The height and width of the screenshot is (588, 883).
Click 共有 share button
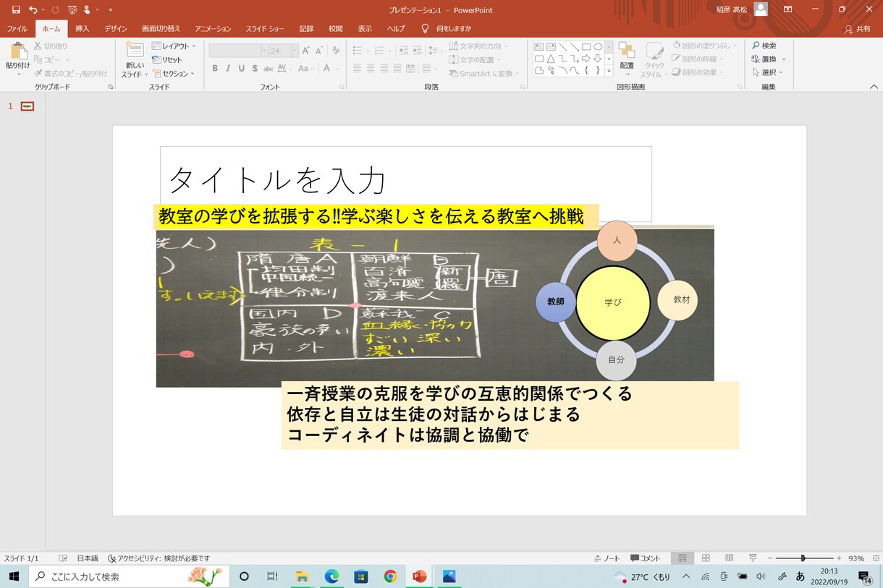point(858,29)
